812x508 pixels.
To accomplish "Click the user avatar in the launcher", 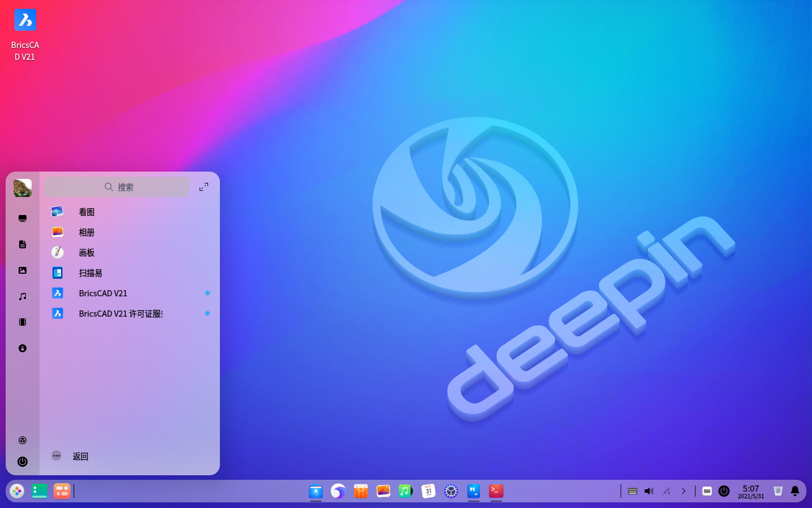I will coord(23,188).
